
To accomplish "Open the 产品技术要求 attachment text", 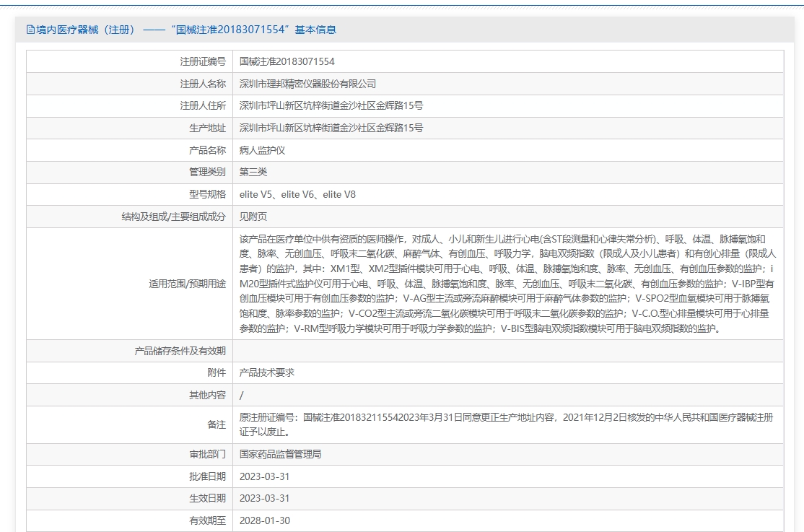I will pyautogui.click(x=267, y=373).
